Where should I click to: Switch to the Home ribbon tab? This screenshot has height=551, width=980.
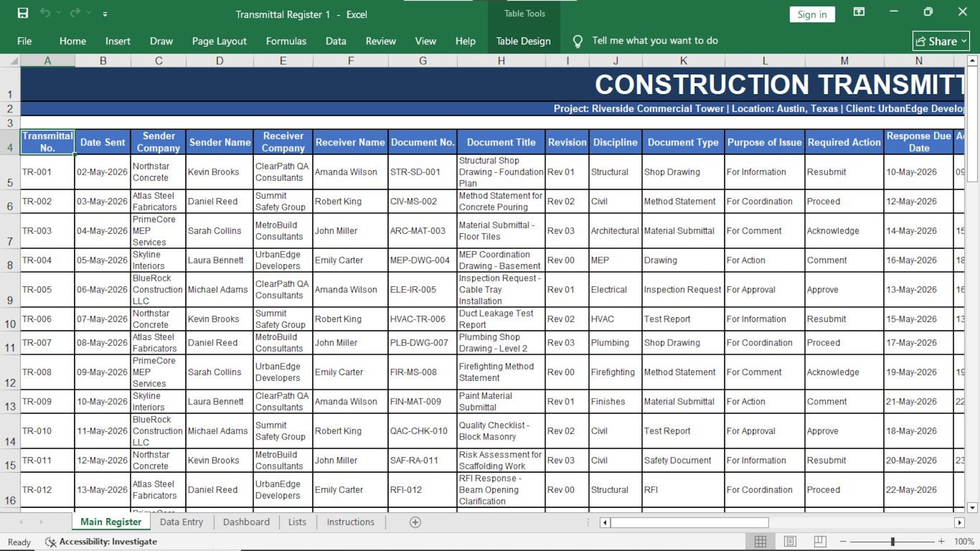[73, 41]
